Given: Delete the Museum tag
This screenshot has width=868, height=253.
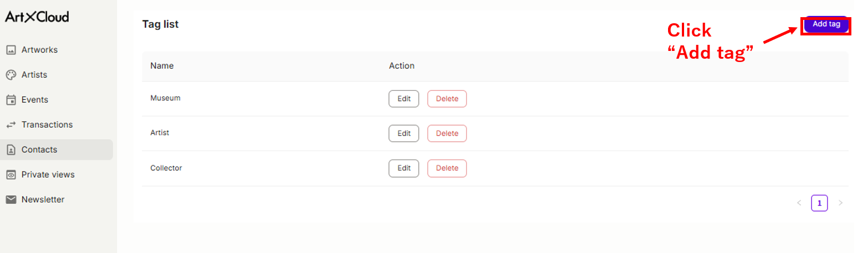Looking at the screenshot, I should point(447,99).
